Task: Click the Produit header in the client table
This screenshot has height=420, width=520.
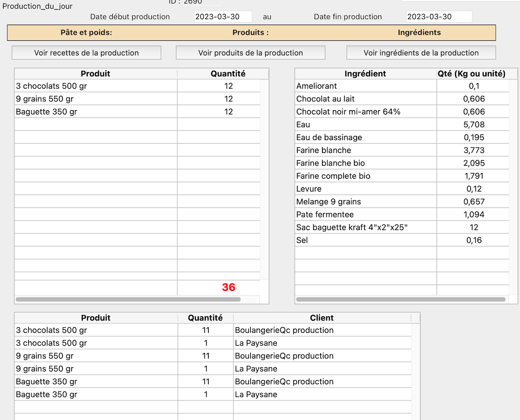Action: (96, 318)
